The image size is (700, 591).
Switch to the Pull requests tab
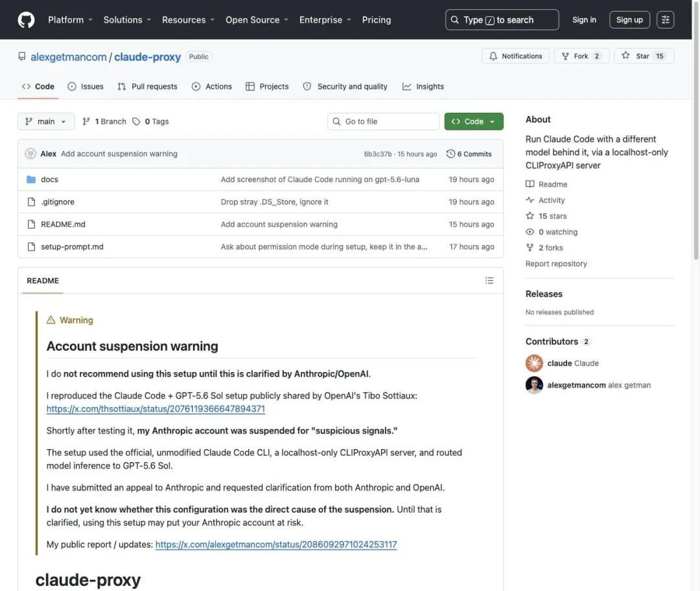tap(147, 86)
